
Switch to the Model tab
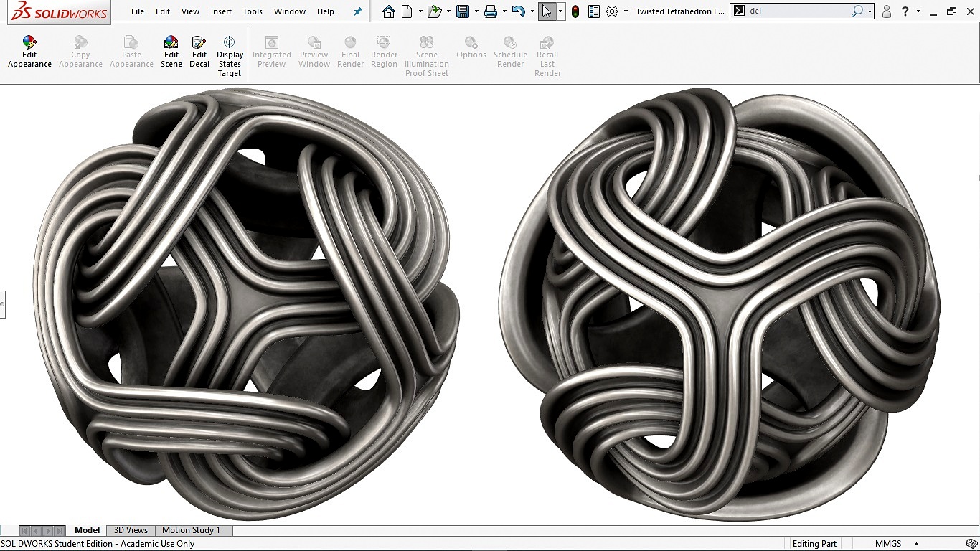pos(87,530)
